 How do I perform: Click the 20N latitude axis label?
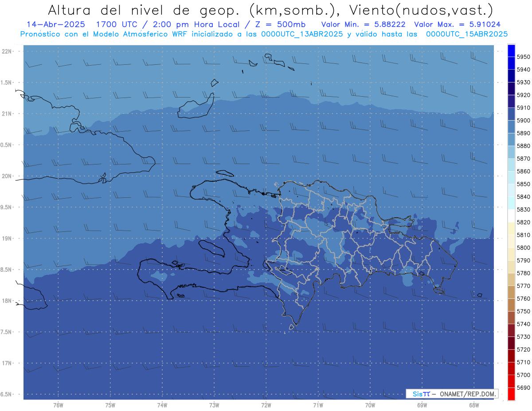point(7,176)
